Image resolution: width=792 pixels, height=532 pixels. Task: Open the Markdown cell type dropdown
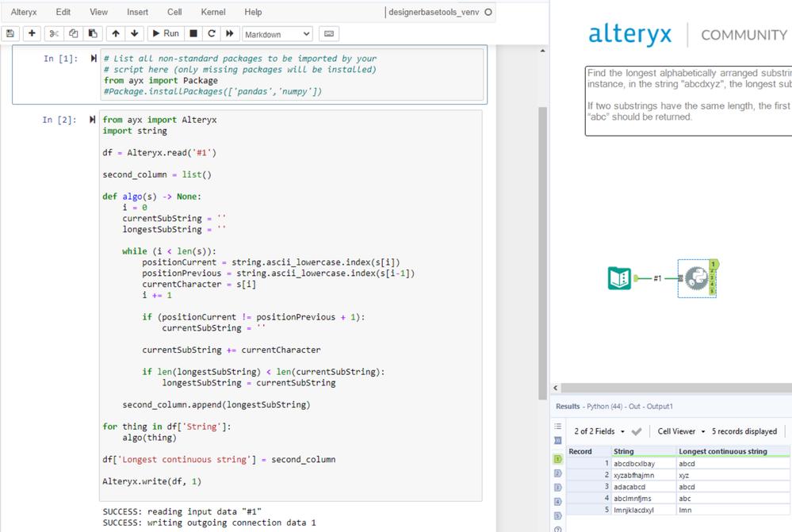277,34
